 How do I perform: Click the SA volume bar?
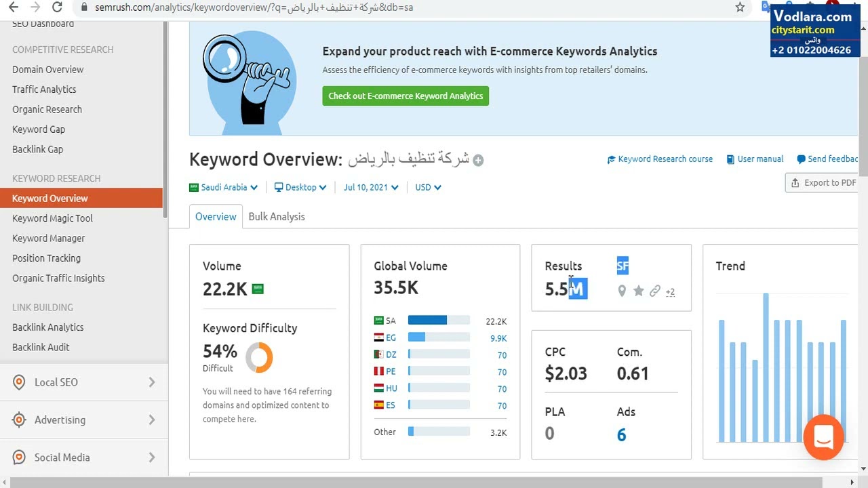(x=439, y=321)
